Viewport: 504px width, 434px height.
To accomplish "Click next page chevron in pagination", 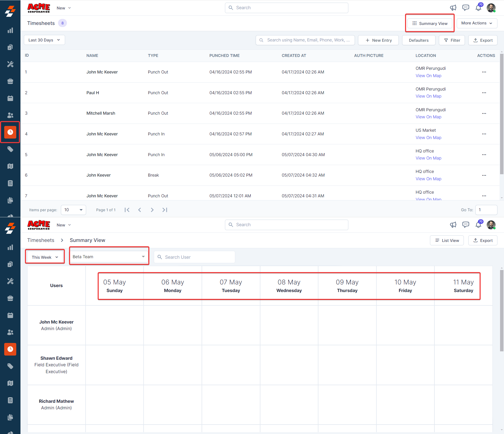I will tap(152, 210).
